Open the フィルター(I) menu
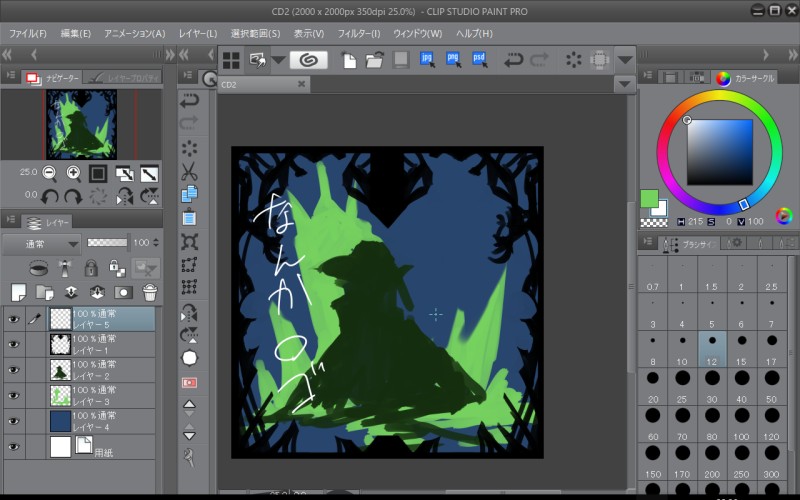800x500 pixels. click(x=358, y=33)
